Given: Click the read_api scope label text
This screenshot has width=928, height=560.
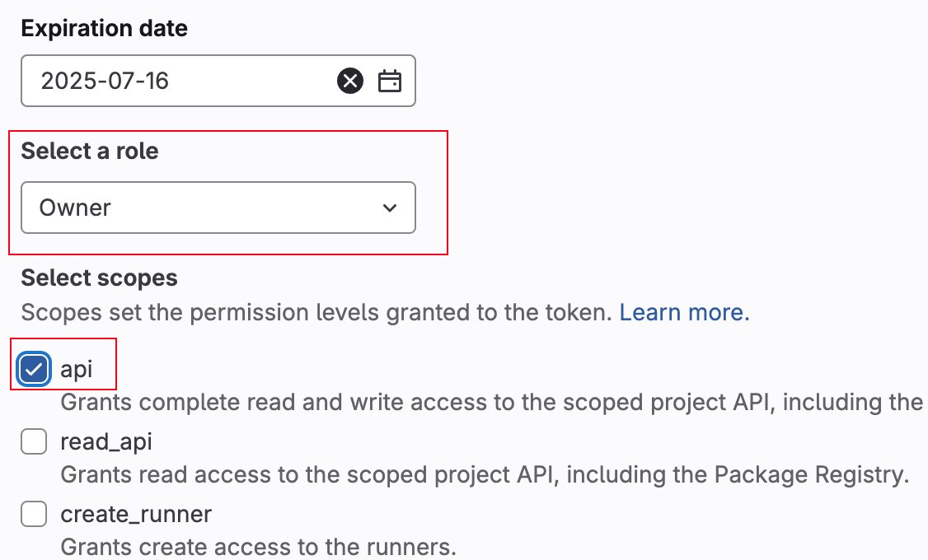Looking at the screenshot, I should pyautogui.click(x=106, y=441).
